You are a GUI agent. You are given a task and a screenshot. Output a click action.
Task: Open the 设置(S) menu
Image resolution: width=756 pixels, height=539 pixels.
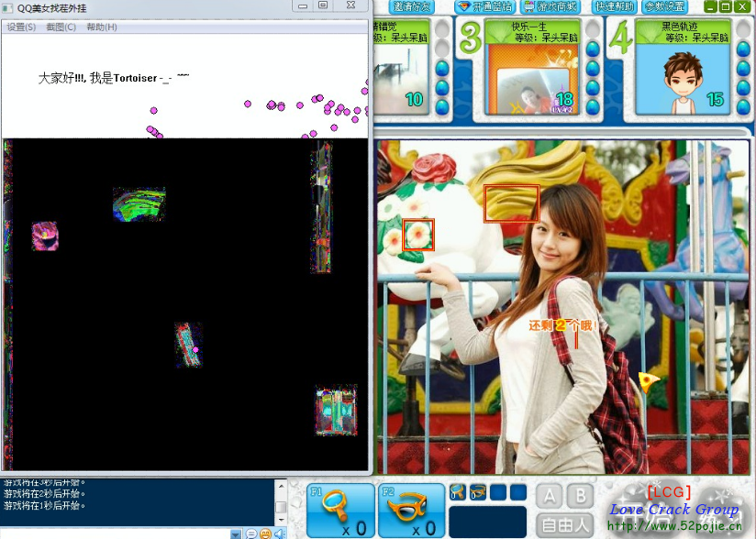tap(21, 27)
